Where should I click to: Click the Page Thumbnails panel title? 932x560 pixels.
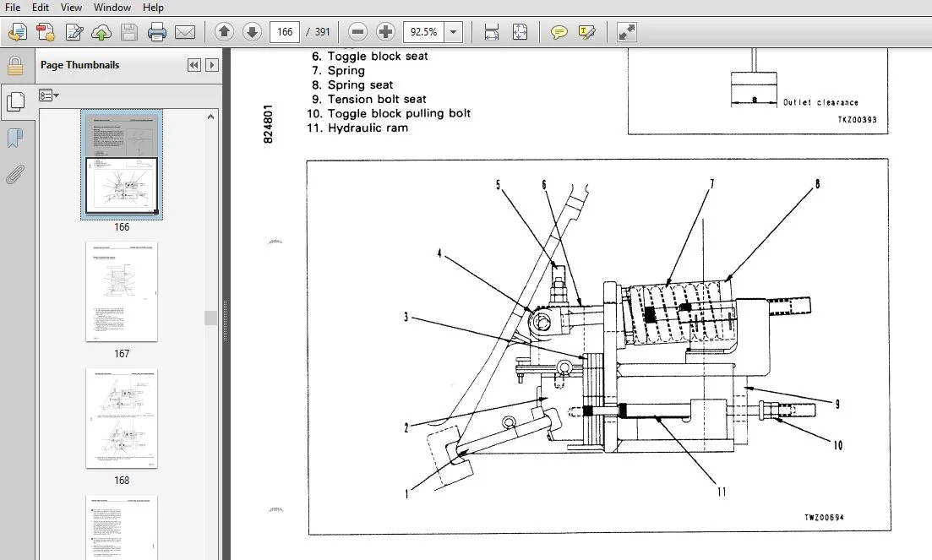pos(79,65)
